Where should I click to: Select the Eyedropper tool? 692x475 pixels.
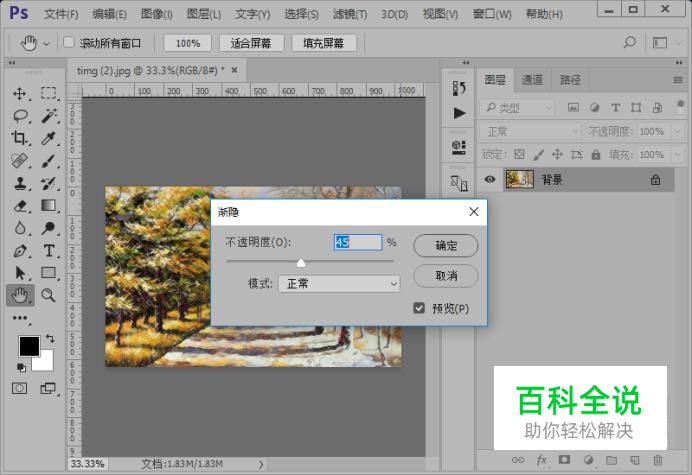48,138
